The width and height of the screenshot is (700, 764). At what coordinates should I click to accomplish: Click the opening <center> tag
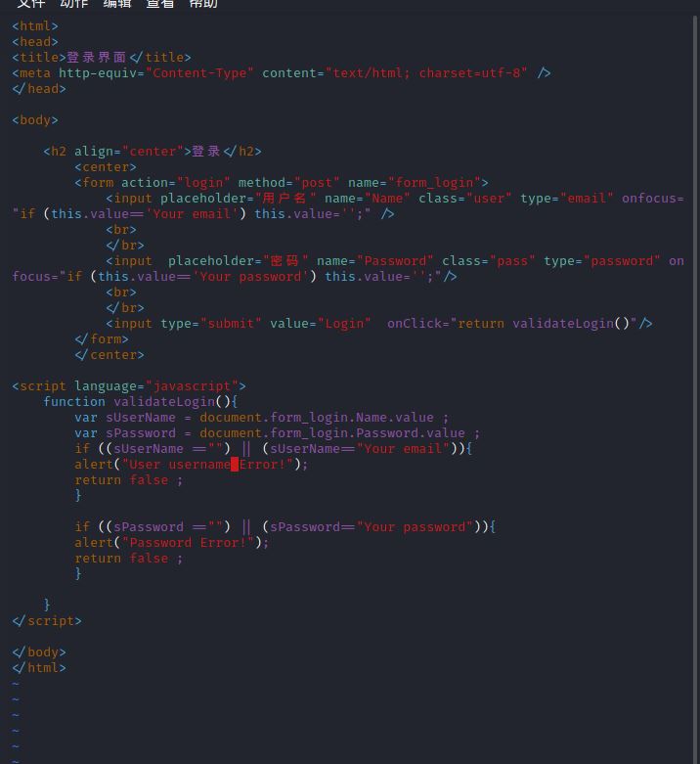[106, 166]
